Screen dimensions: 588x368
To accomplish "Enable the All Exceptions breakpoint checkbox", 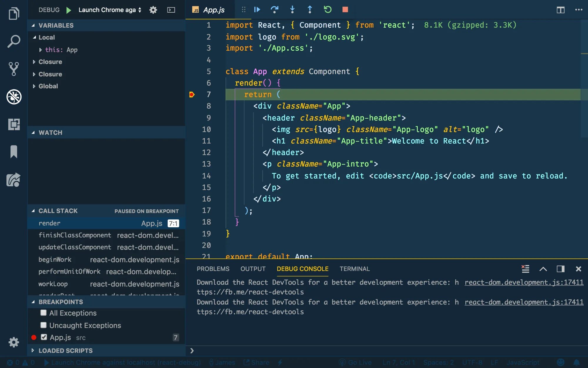I will click(44, 313).
